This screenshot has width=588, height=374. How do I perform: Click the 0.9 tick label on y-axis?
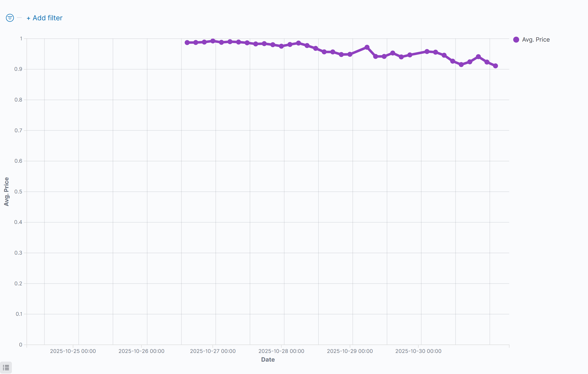tap(18, 69)
